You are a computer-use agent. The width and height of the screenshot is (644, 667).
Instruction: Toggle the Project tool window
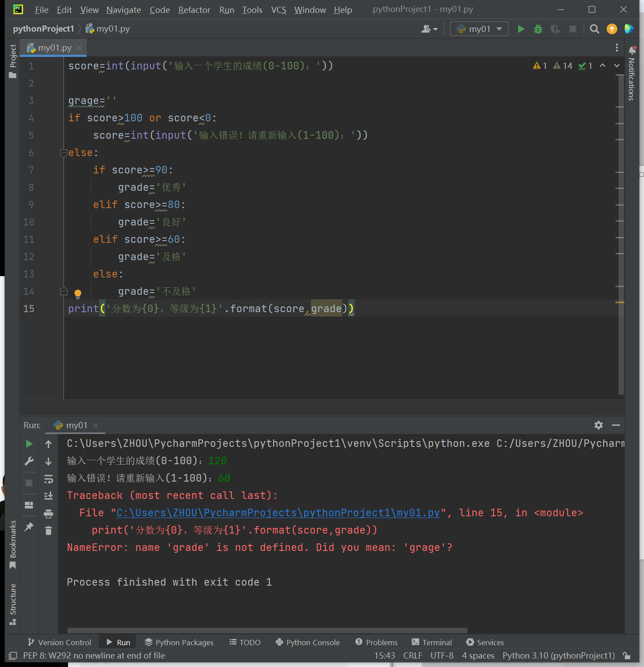(x=12, y=61)
